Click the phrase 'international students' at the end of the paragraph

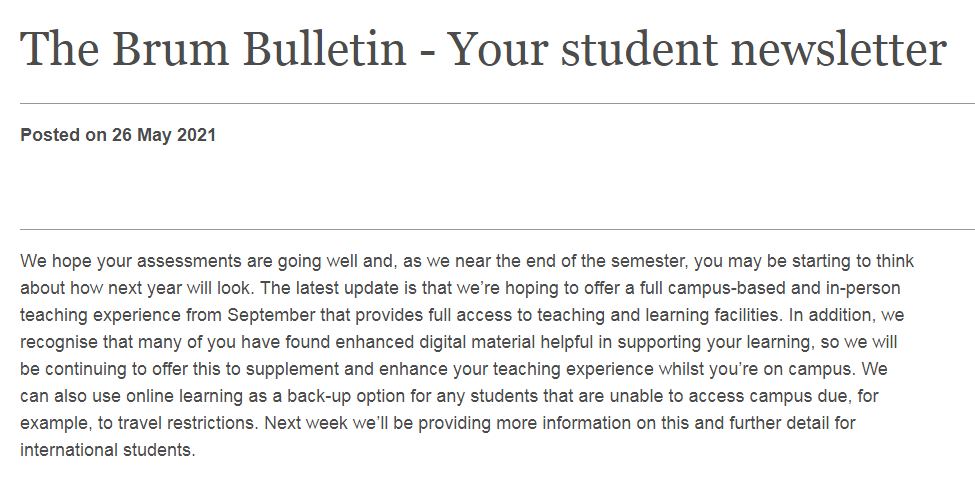pyautogui.click(x=106, y=449)
